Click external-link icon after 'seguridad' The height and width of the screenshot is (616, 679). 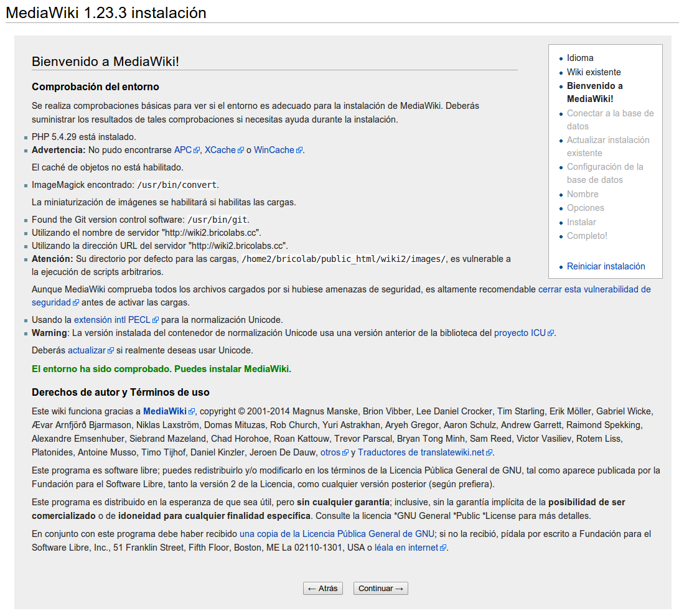(x=76, y=302)
